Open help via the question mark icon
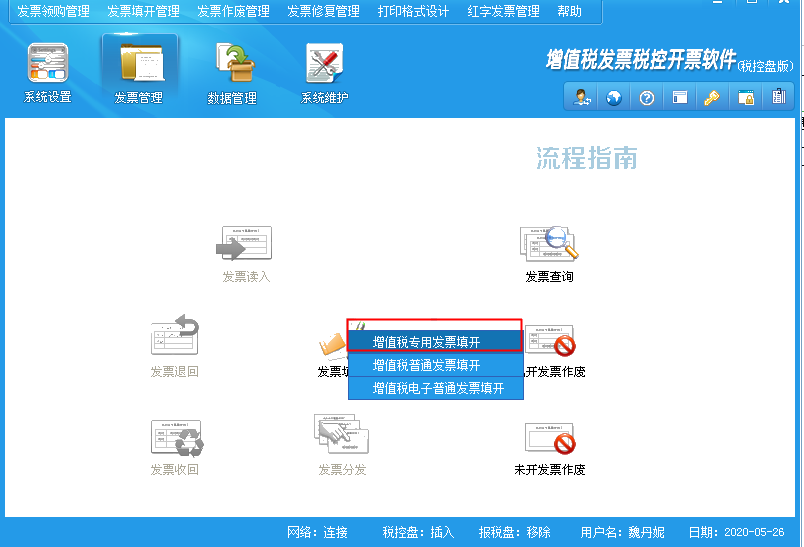This screenshot has width=804, height=547. 647,97
